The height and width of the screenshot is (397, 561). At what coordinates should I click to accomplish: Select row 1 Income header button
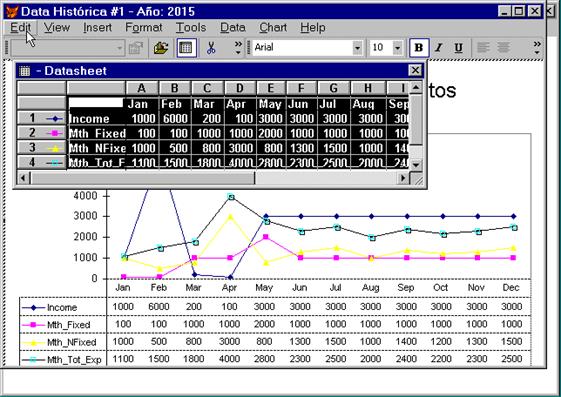42,118
